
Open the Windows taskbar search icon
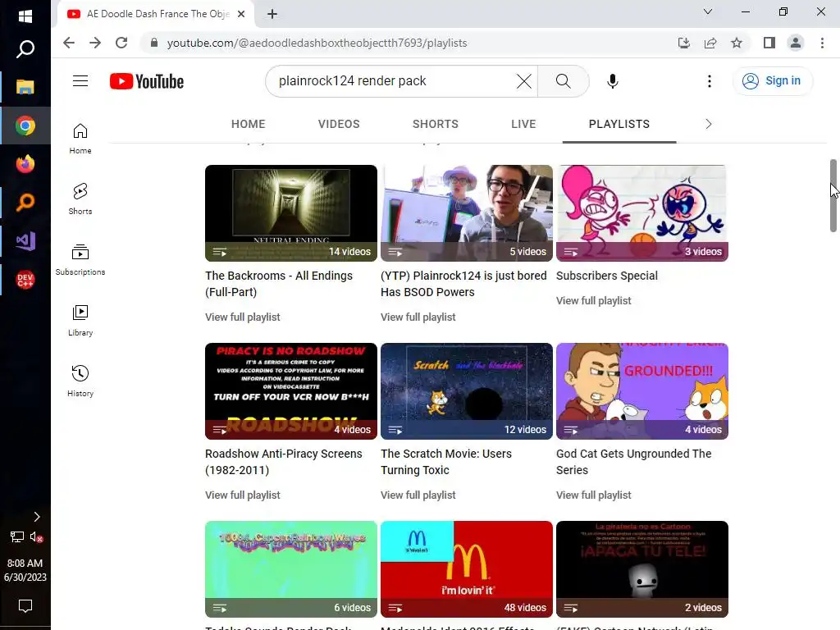25,49
